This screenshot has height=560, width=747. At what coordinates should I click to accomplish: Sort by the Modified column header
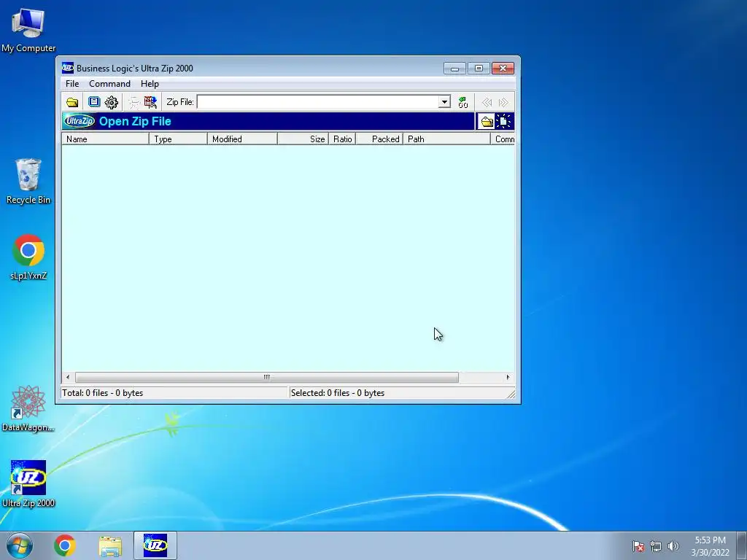point(242,139)
